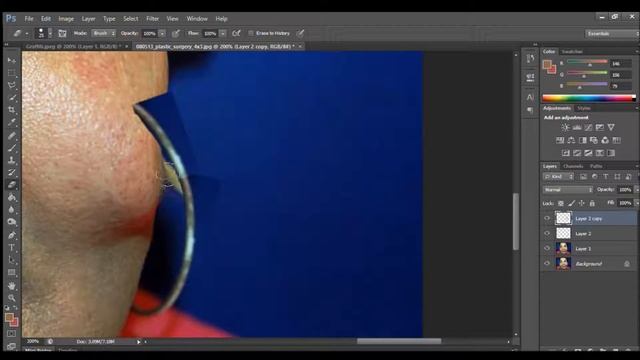Add a Brightness/Contrast adjustment
640x360 pixels.
point(565,128)
